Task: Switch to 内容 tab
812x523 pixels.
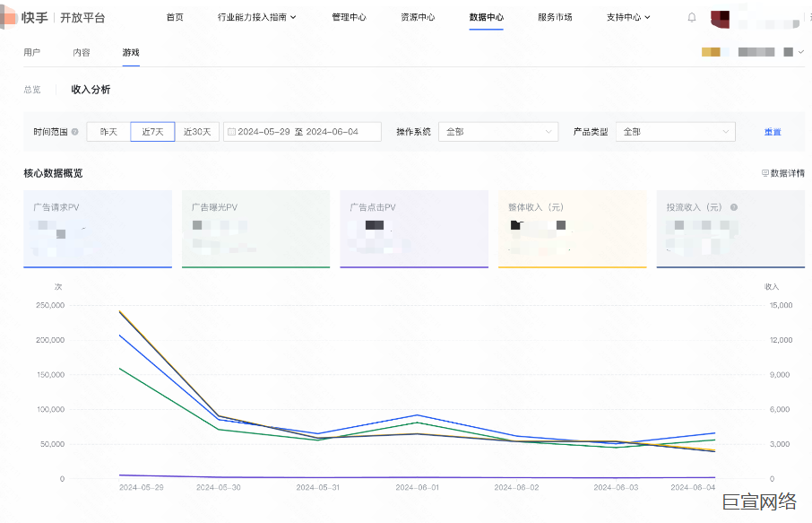Action: [82, 52]
